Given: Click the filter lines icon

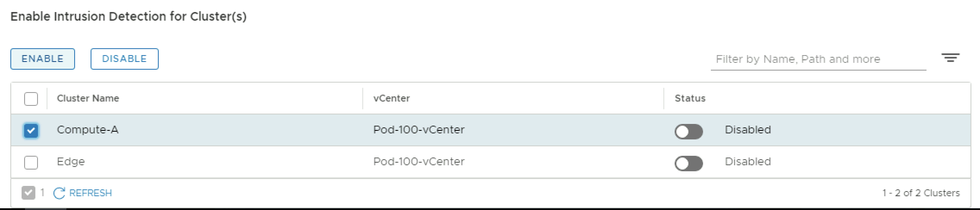Looking at the screenshot, I should [x=950, y=58].
